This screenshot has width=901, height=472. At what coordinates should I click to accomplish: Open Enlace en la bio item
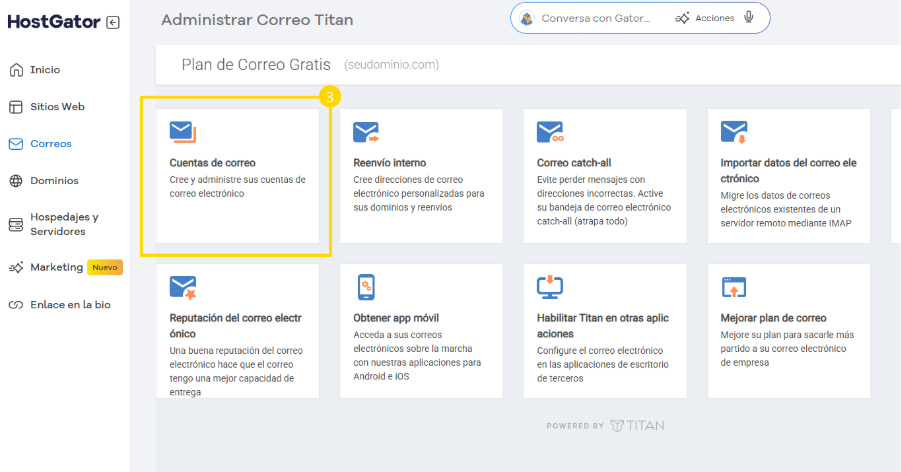(70, 305)
